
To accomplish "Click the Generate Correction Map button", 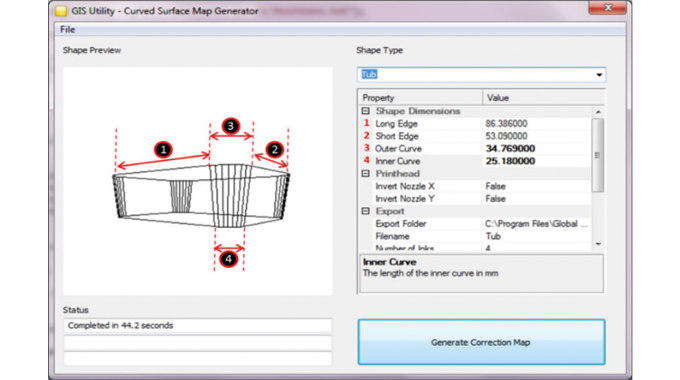I will pos(481,342).
